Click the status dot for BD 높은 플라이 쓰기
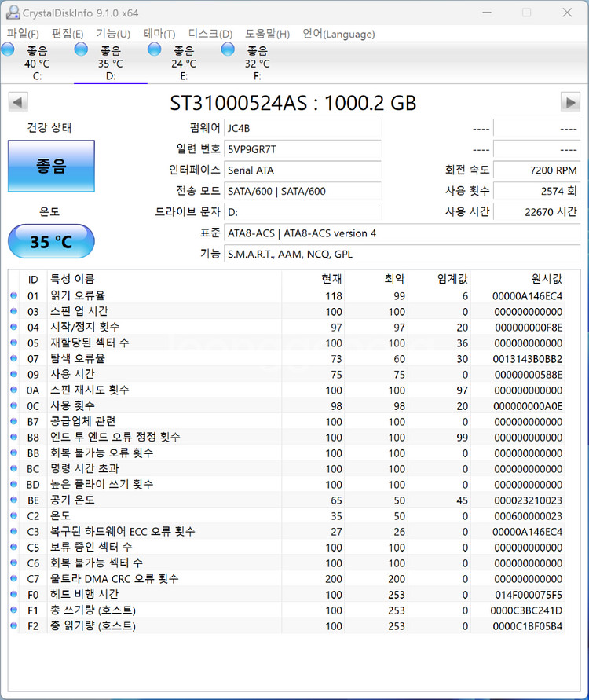The width and height of the screenshot is (589, 700). 14,485
